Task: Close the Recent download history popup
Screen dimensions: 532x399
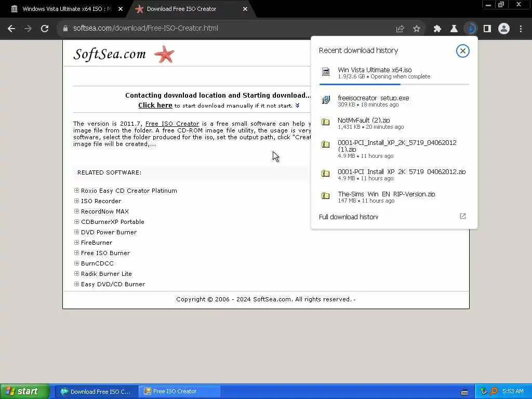Action: (x=462, y=51)
